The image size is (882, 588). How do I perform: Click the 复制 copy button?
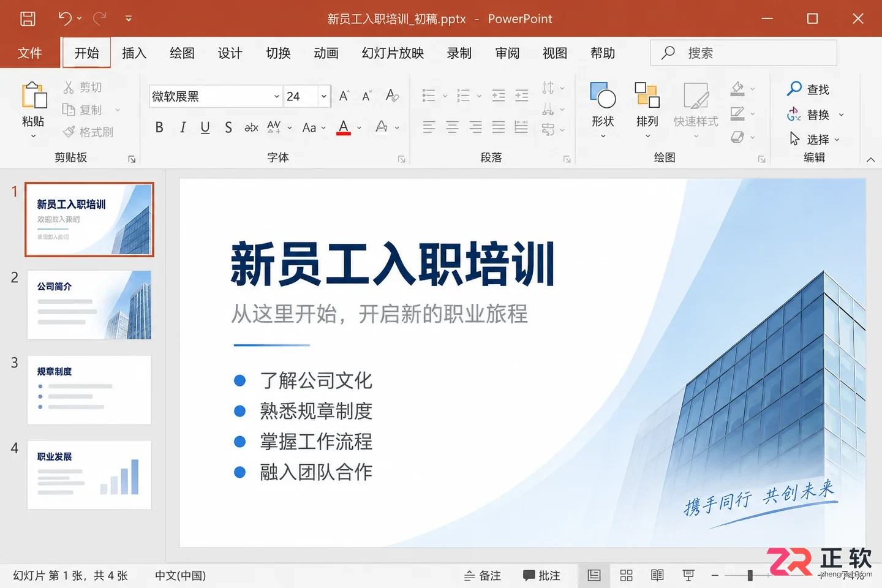click(x=83, y=110)
